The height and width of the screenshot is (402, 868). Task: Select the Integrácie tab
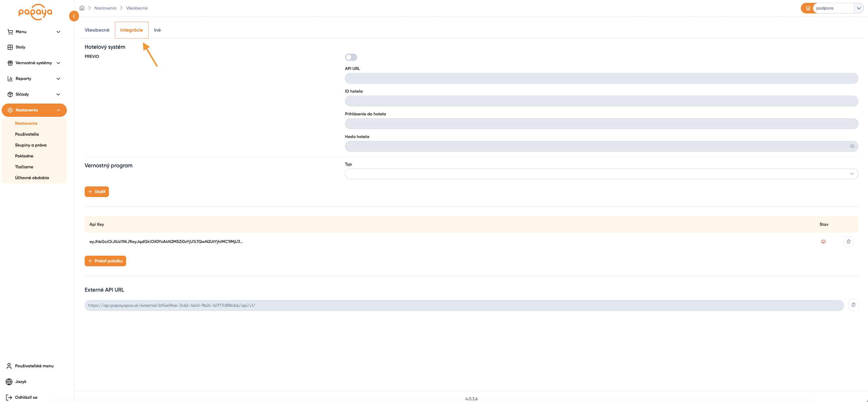pos(132,30)
